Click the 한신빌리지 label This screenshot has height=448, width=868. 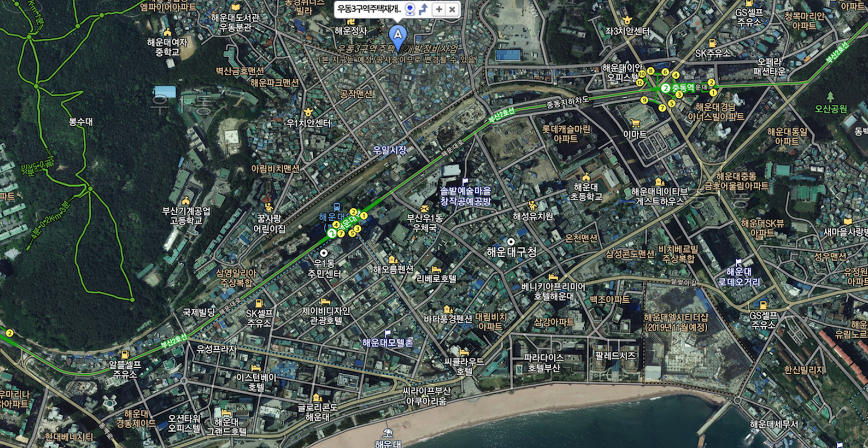click(x=804, y=370)
